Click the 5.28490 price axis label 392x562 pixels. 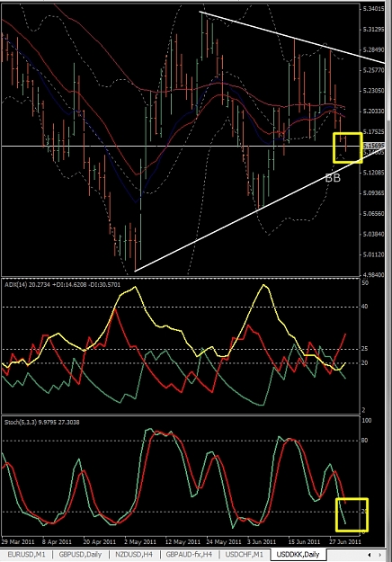pyautogui.click(x=373, y=49)
